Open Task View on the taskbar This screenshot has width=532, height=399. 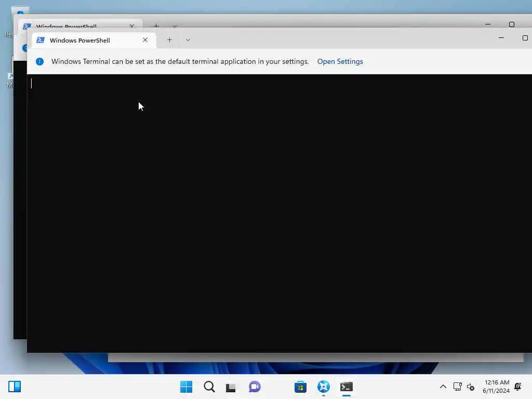tap(231, 387)
